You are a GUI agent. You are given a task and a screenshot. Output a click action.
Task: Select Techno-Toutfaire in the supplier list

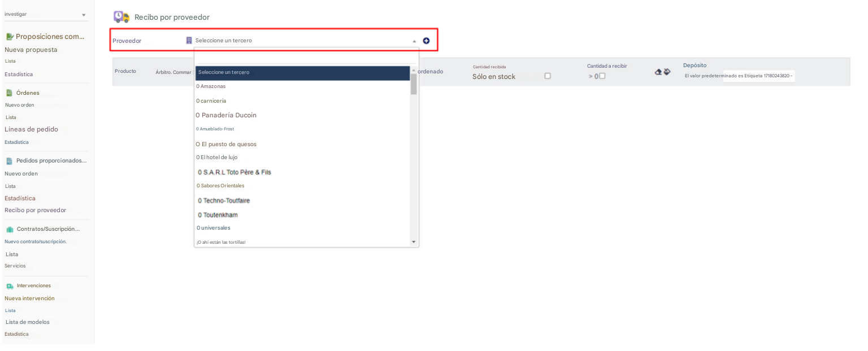point(224,201)
